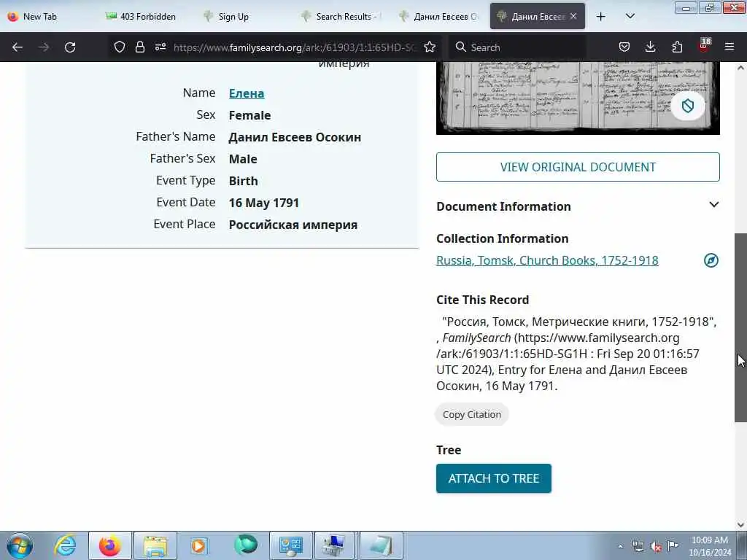This screenshot has height=560, width=747.
Task: Select the Event Date value 16 May 1791
Action: pyautogui.click(x=263, y=203)
